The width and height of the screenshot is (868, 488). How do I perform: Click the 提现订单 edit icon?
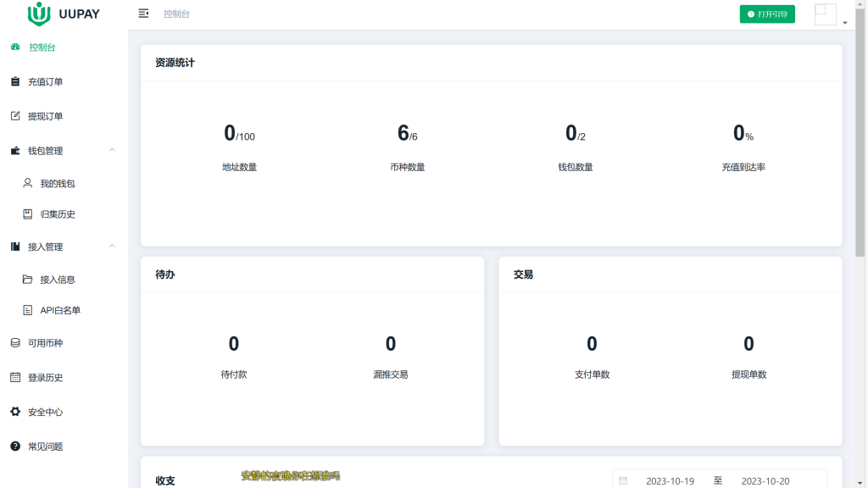tap(15, 116)
